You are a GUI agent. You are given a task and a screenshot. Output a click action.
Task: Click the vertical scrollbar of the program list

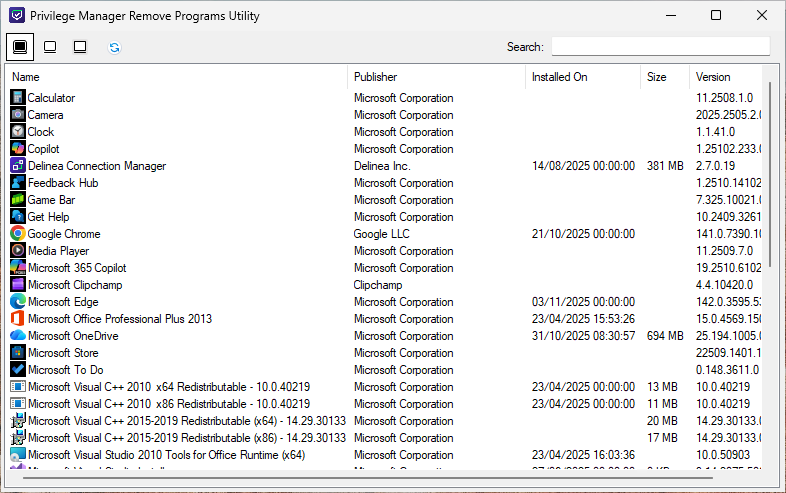click(770, 175)
